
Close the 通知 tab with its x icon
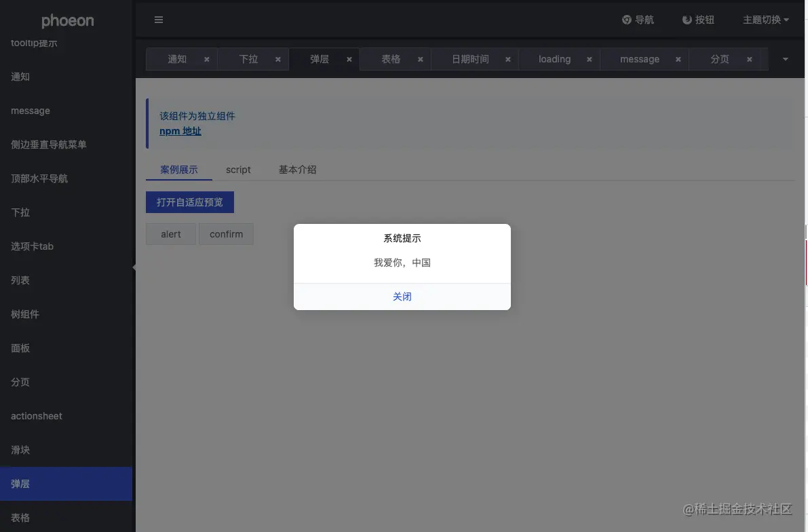tap(207, 59)
